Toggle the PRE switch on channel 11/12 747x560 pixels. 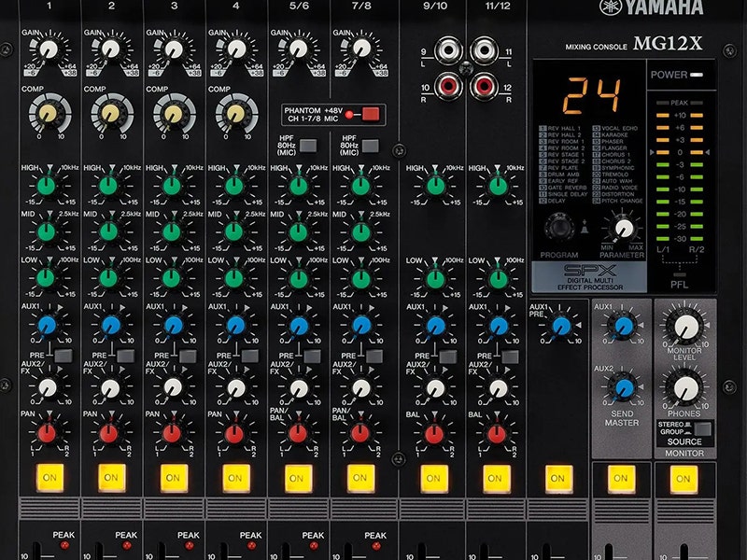point(510,356)
